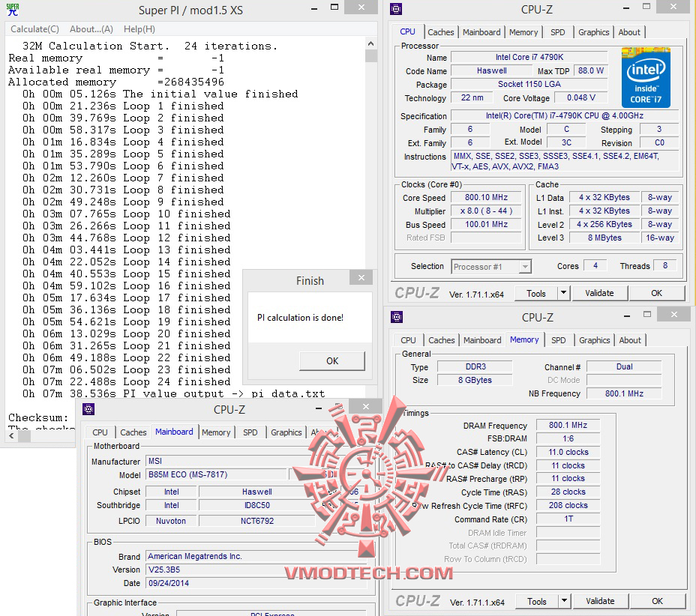Switch to CPU tab in Mainboard CPU-Z window
The height and width of the screenshot is (616, 696).
[100, 432]
